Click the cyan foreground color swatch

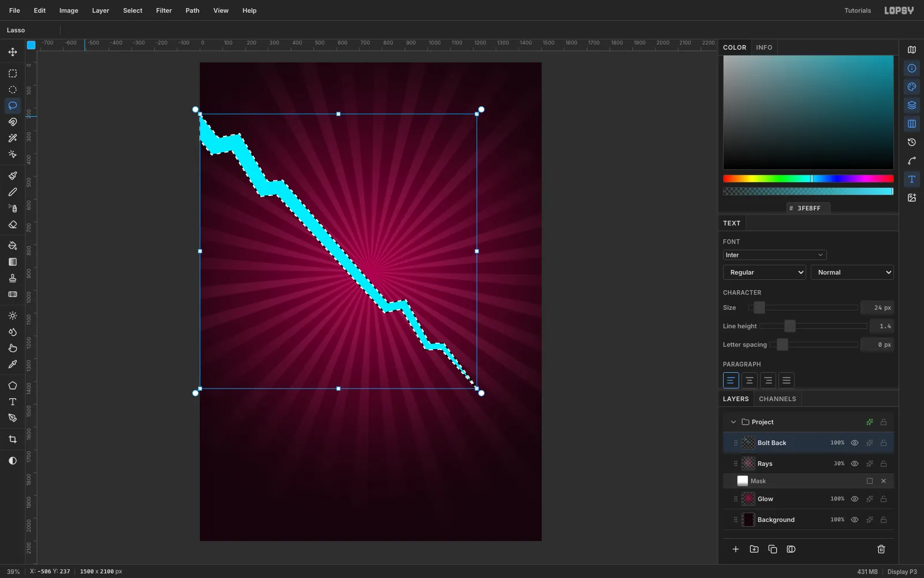coord(31,45)
